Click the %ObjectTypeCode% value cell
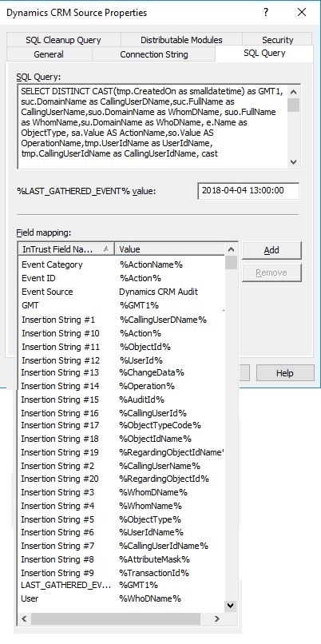Image resolution: width=321 pixels, height=644 pixels. [x=160, y=425]
